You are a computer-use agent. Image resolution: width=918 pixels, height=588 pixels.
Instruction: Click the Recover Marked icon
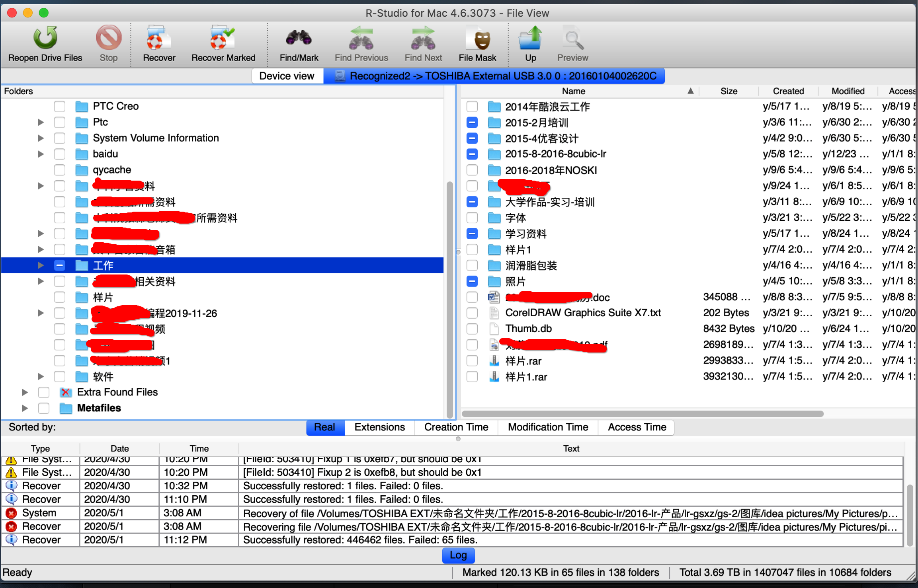click(223, 40)
